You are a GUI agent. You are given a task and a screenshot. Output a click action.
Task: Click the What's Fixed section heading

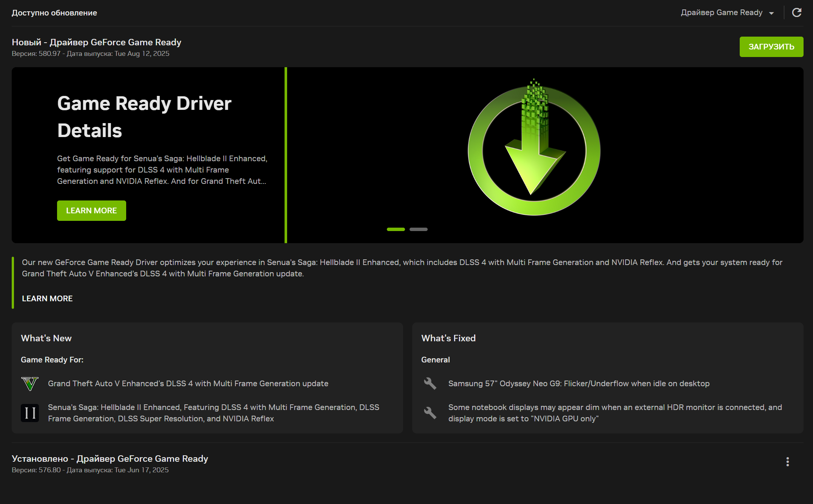point(448,338)
